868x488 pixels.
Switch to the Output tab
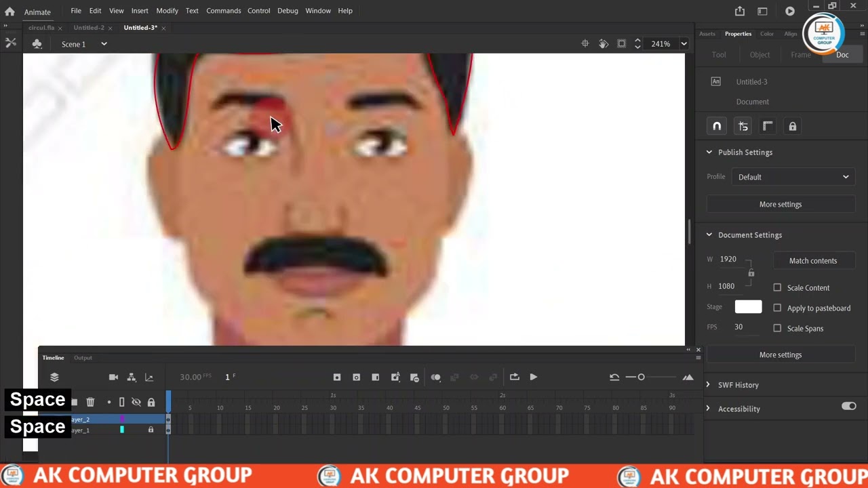coord(83,358)
